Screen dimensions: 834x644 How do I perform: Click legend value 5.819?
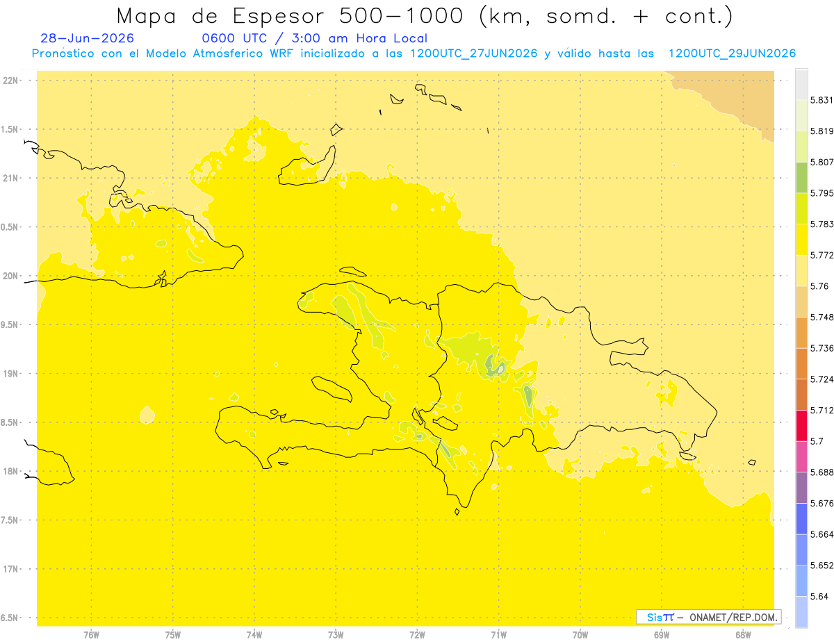[821, 131]
